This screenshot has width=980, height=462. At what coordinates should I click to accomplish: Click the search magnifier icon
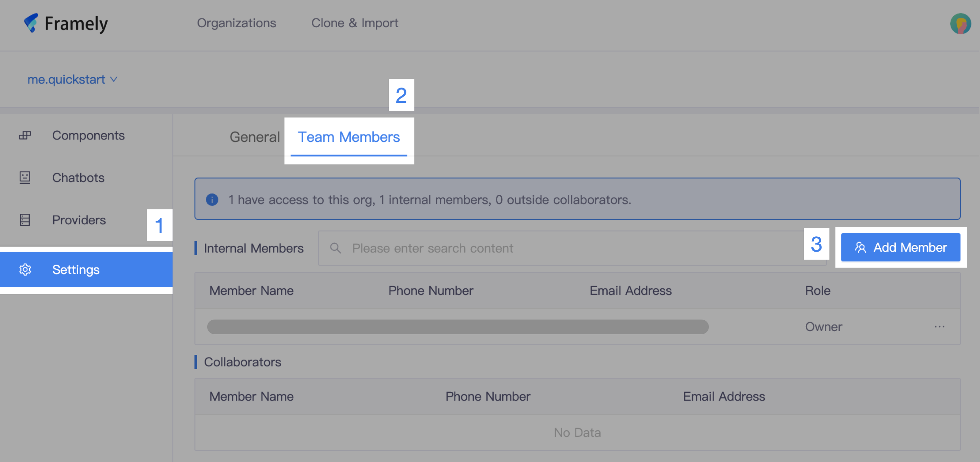pos(336,248)
